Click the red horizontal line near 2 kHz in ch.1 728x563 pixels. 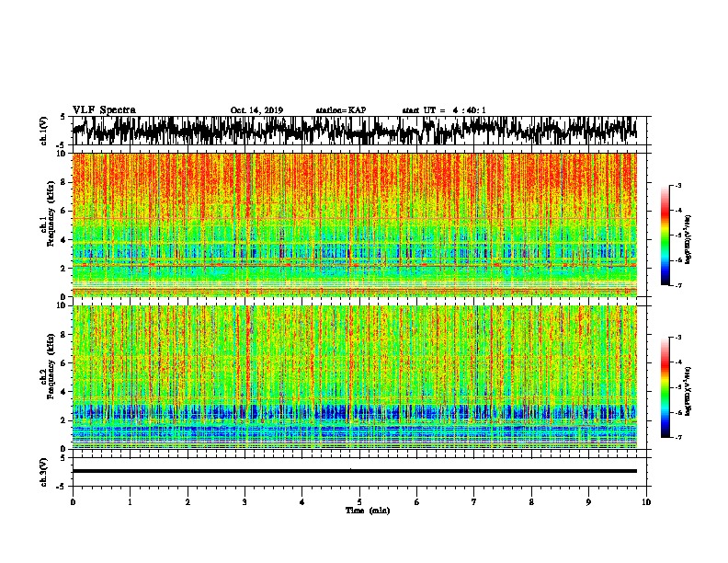pos(354,265)
